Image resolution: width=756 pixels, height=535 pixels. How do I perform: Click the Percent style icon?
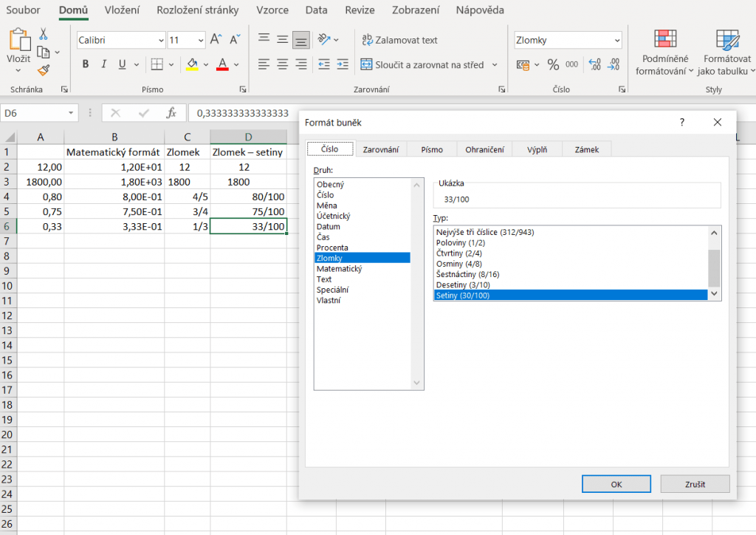coord(553,64)
